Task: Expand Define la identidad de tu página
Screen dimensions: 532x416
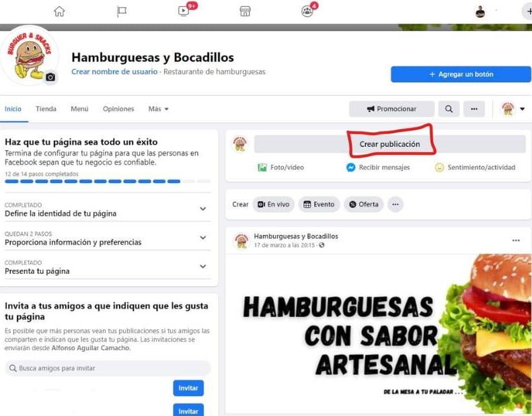Action: click(108, 209)
